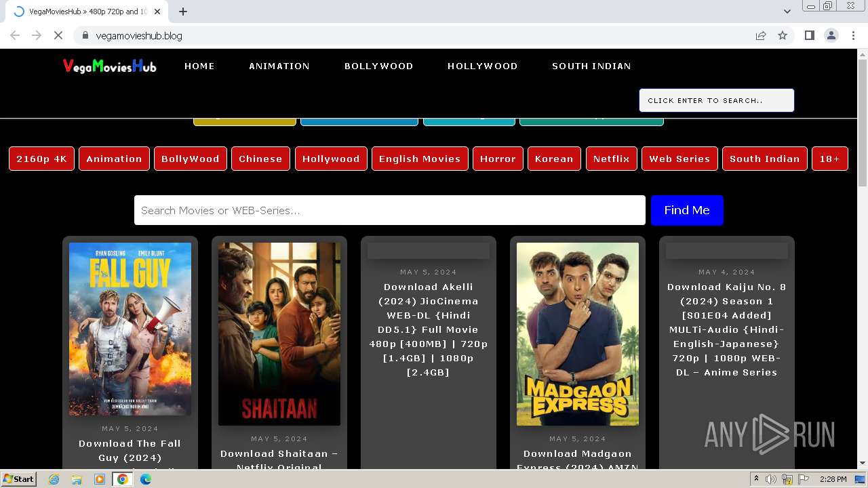
Task: Select the South Indian category tag
Action: (765, 159)
